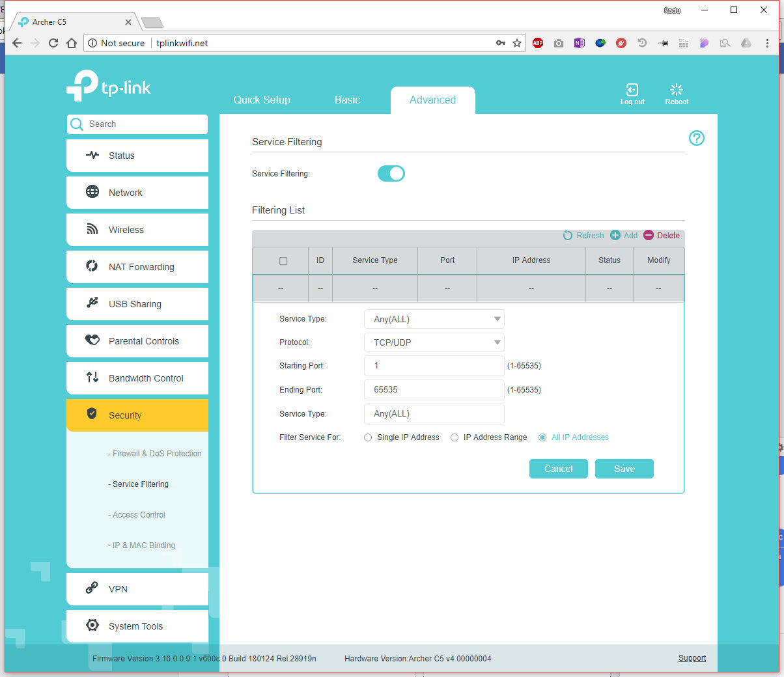Click the search magnifier icon in sidebar
The width and height of the screenshot is (784, 677).
[x=77, y=124]
